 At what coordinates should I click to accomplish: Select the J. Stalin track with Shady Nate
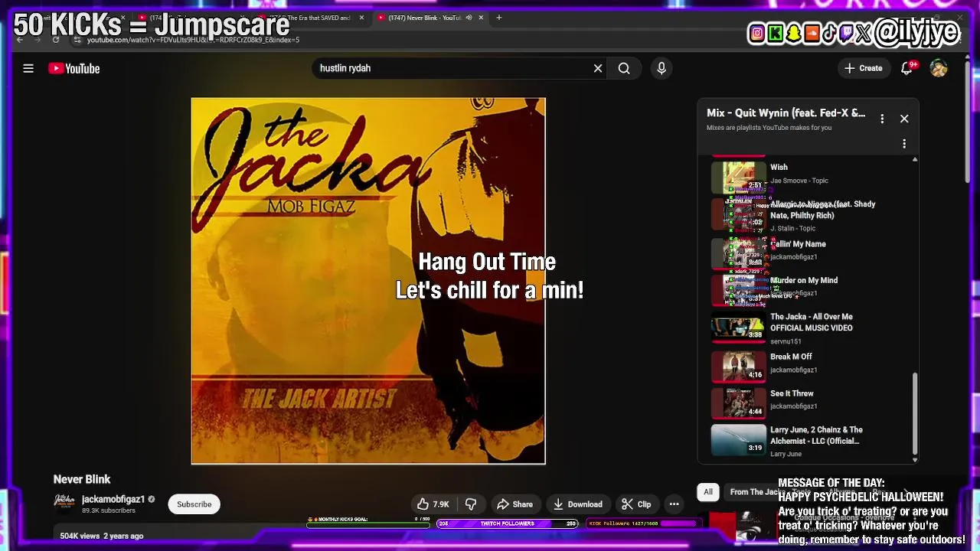(808, 216)
